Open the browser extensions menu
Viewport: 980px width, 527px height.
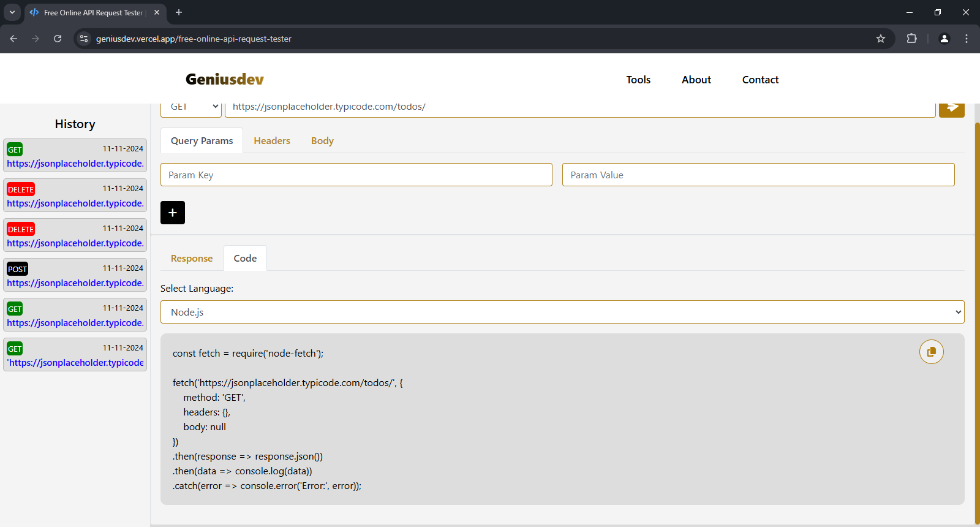coord(911,39)
